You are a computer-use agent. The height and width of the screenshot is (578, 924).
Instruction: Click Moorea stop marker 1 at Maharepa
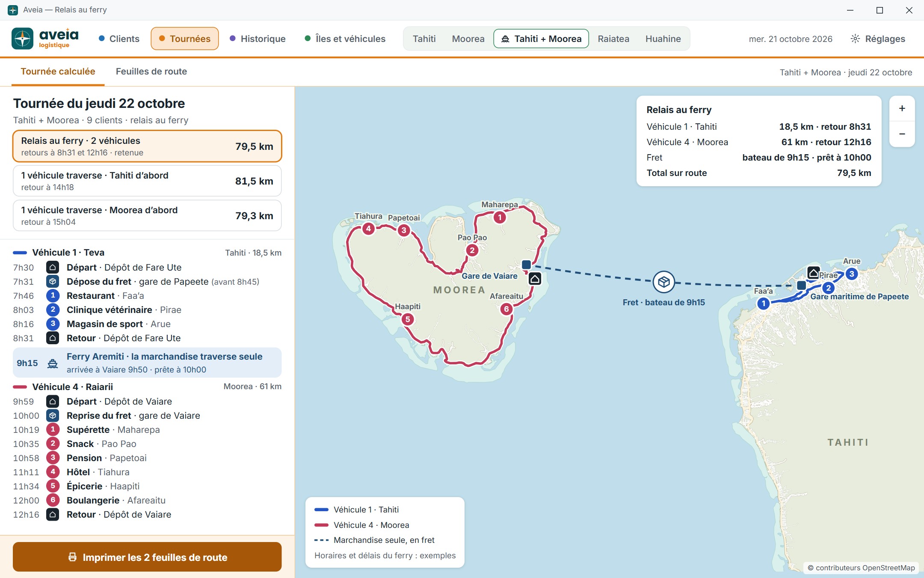click(x=500, y=217)
